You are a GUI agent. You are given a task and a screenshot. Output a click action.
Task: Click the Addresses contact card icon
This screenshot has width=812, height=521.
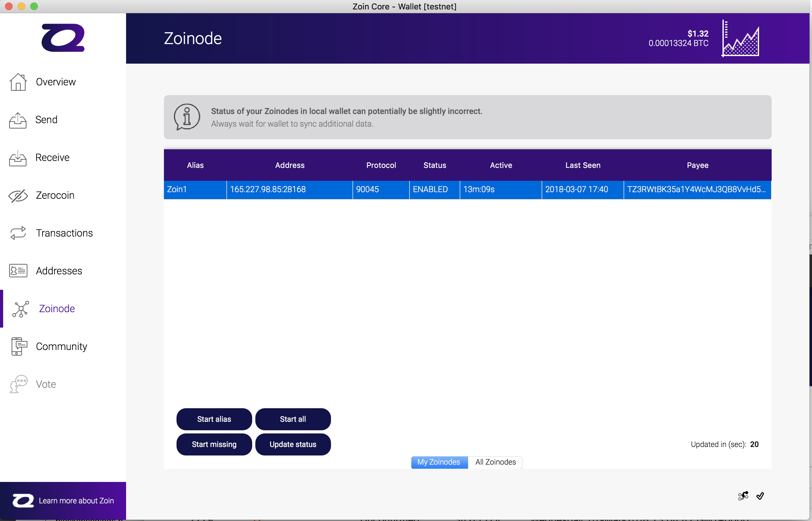pos(18,271)
